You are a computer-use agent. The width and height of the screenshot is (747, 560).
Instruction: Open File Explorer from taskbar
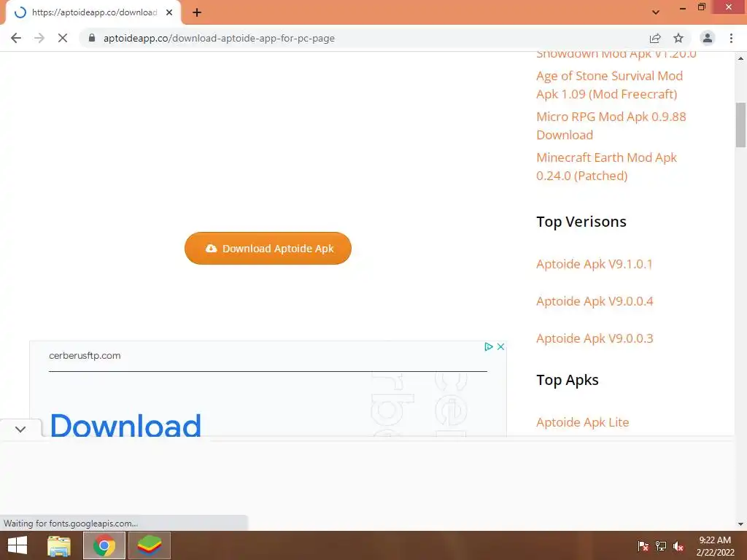(x=59, y=545)
